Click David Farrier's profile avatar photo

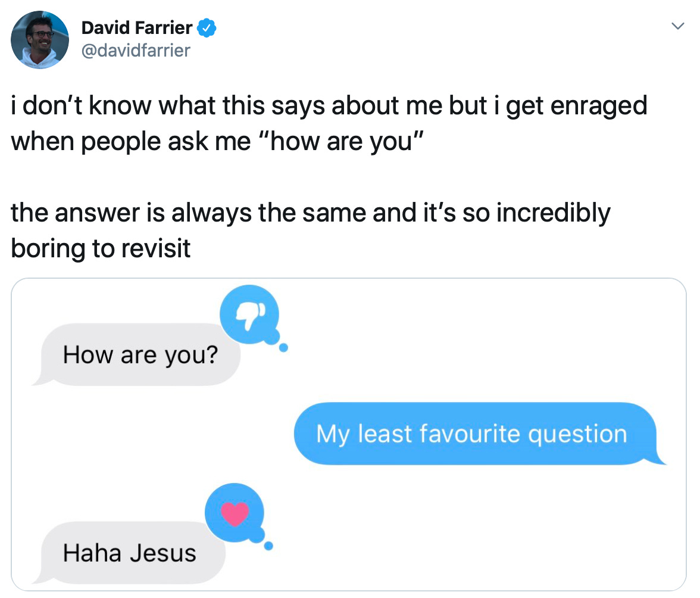(40, 40)
